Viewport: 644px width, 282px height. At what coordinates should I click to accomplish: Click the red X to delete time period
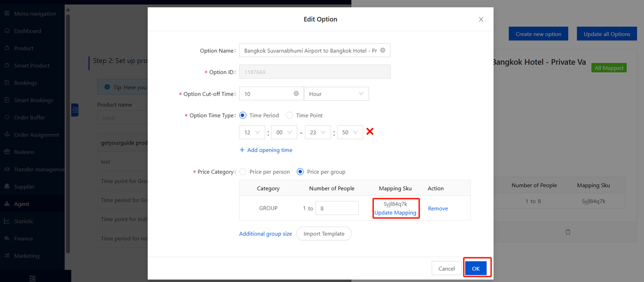coord(370,132)
